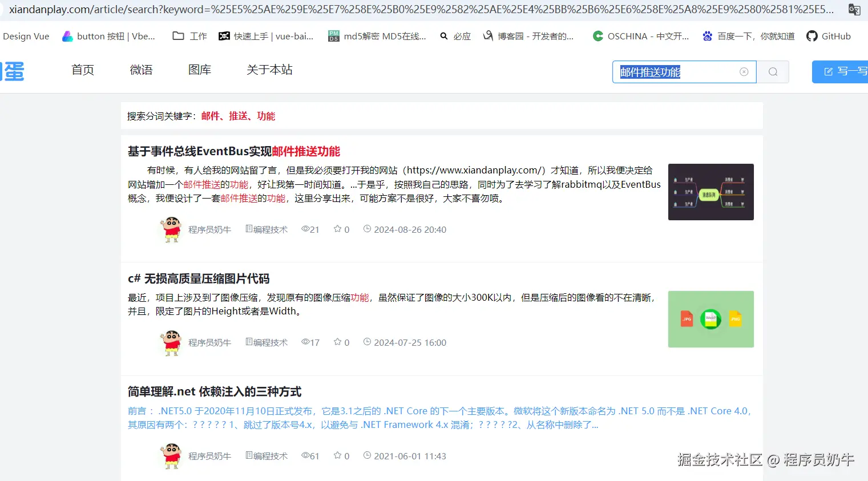Open the 关于本站 nav item

269,70
